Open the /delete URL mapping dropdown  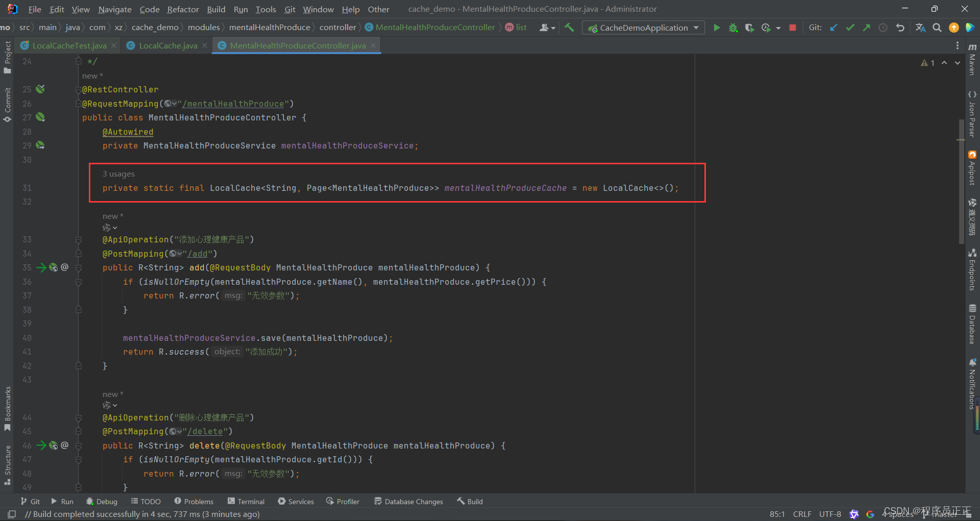click(176, 431)
